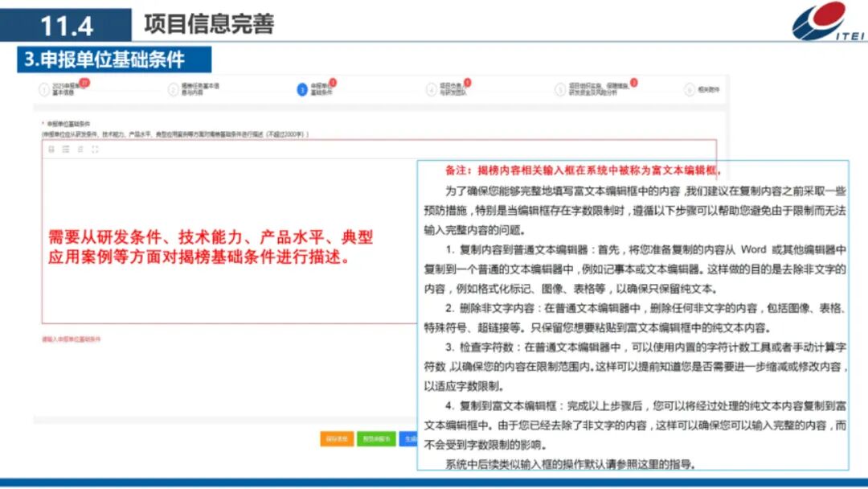868x489 pixels.
Task: Click the image insert icon in the editor toolbar
Action: 51,150
